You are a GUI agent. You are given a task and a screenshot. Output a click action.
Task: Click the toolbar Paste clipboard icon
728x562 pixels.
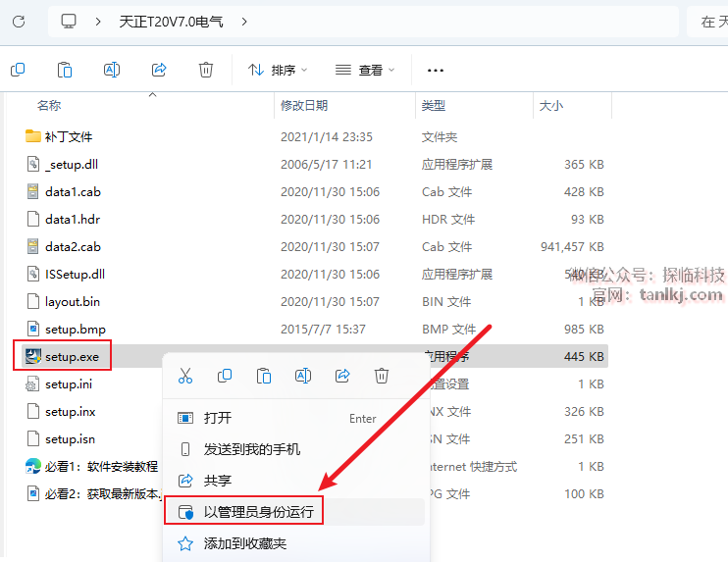pyautogui.click(x=65, y=70)
